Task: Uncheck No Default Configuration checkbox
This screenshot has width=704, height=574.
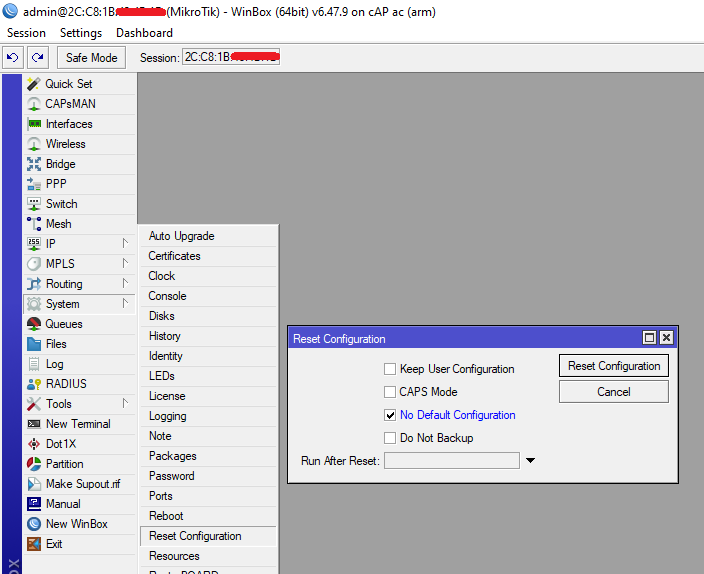Action: click(390, 415)
